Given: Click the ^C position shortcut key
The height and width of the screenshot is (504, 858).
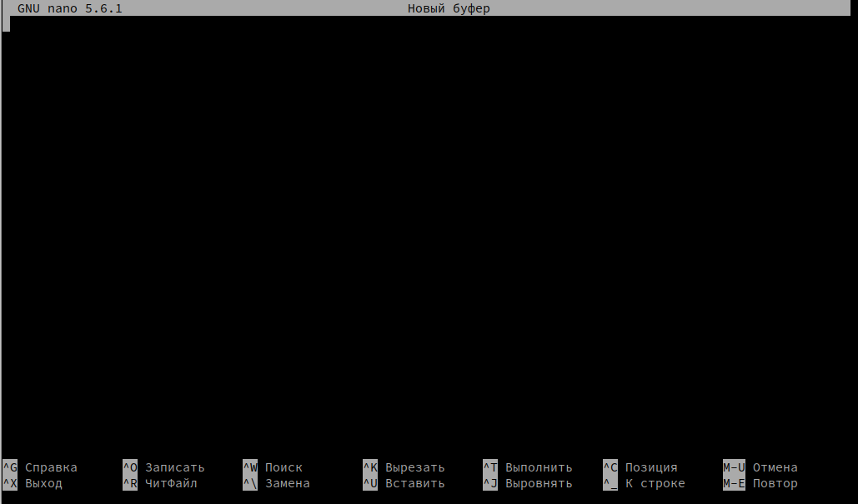Looking at the screenshot, I should point(610,467).
